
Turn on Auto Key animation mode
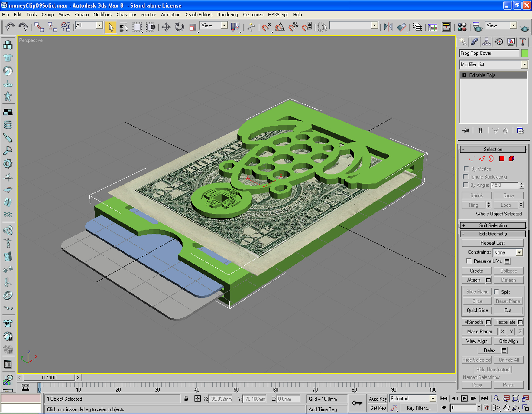(377, 399)
